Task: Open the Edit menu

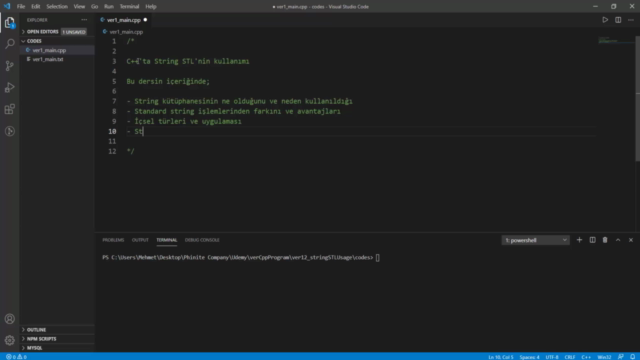Action: (36, 7)
